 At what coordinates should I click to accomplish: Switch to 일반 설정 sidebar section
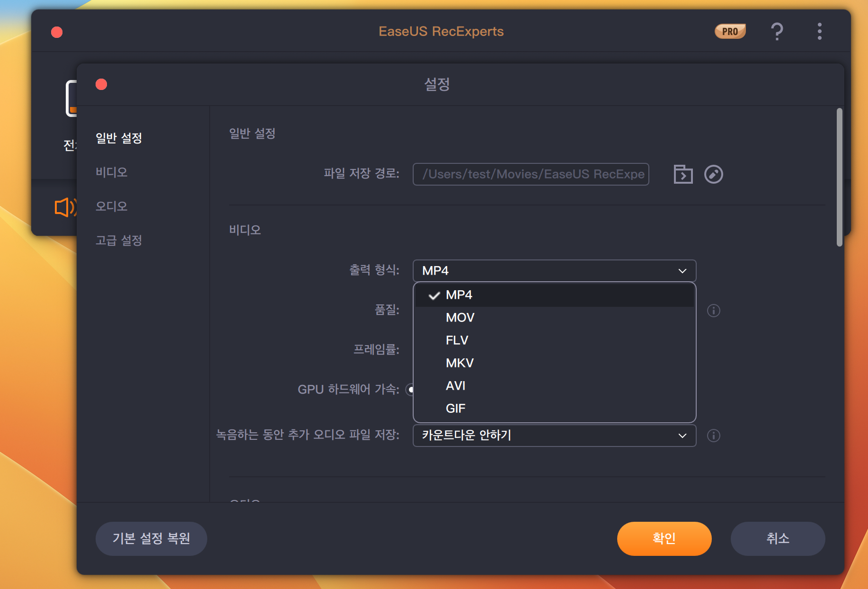click(119, 138)
